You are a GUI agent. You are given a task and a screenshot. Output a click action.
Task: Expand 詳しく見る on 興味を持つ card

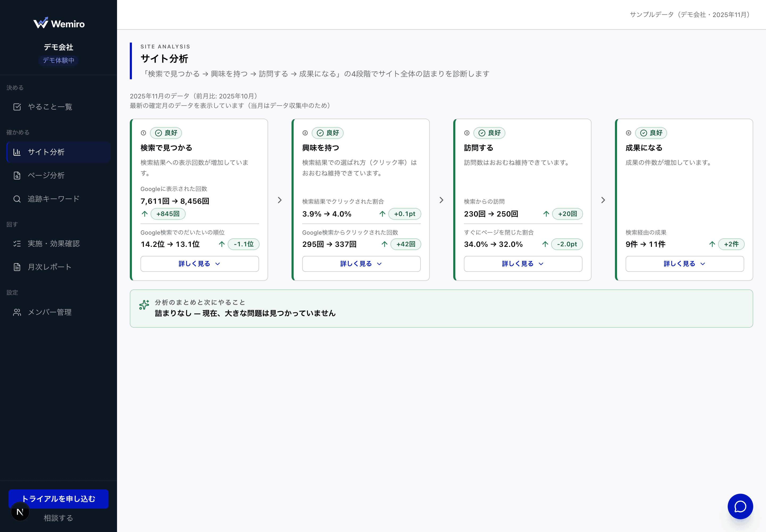click(361, 264)
